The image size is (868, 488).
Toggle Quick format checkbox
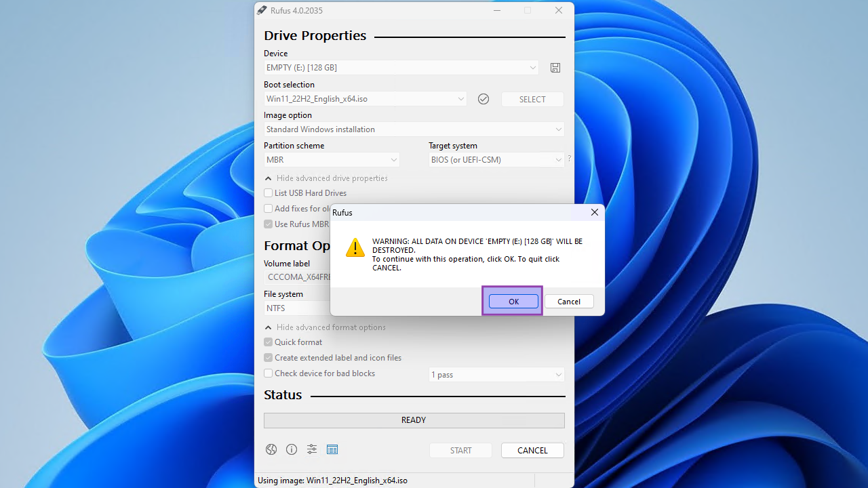[293, 342]
